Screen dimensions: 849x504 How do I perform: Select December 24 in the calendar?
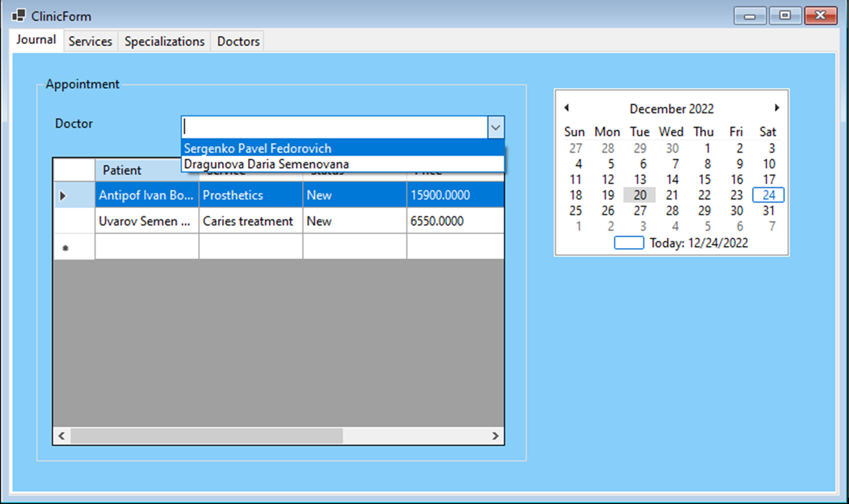point(769,195)
